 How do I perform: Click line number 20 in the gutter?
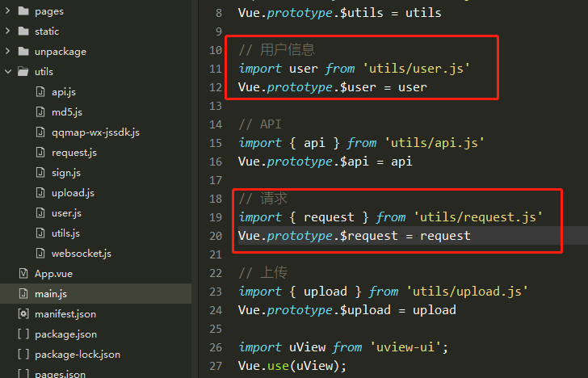coord(216,236)
